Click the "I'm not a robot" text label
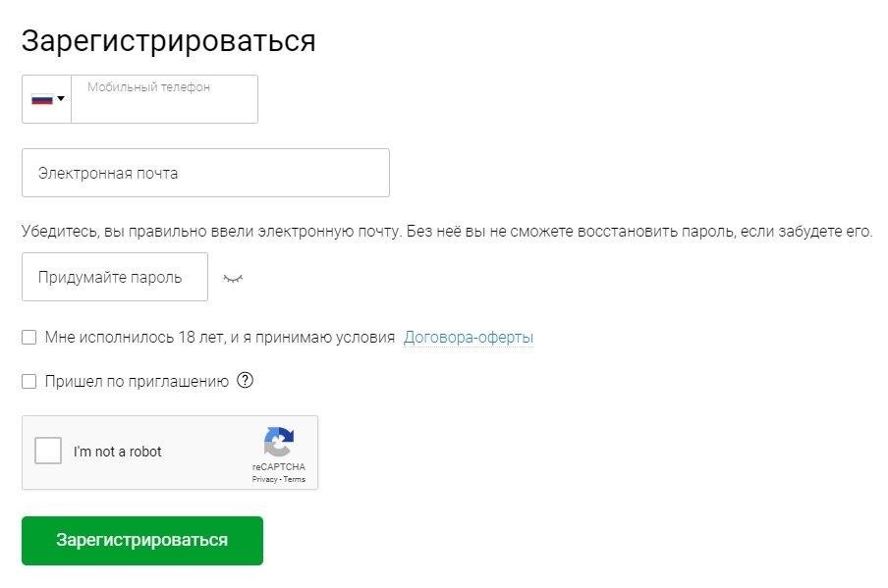Screen dimensions: 888x588 coord(117,452)
